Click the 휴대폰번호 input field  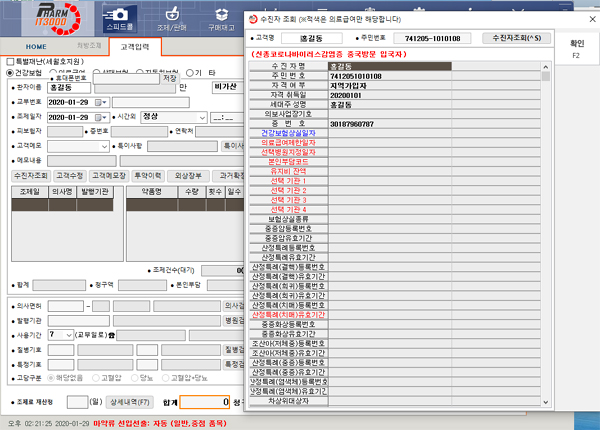point(126,78)
